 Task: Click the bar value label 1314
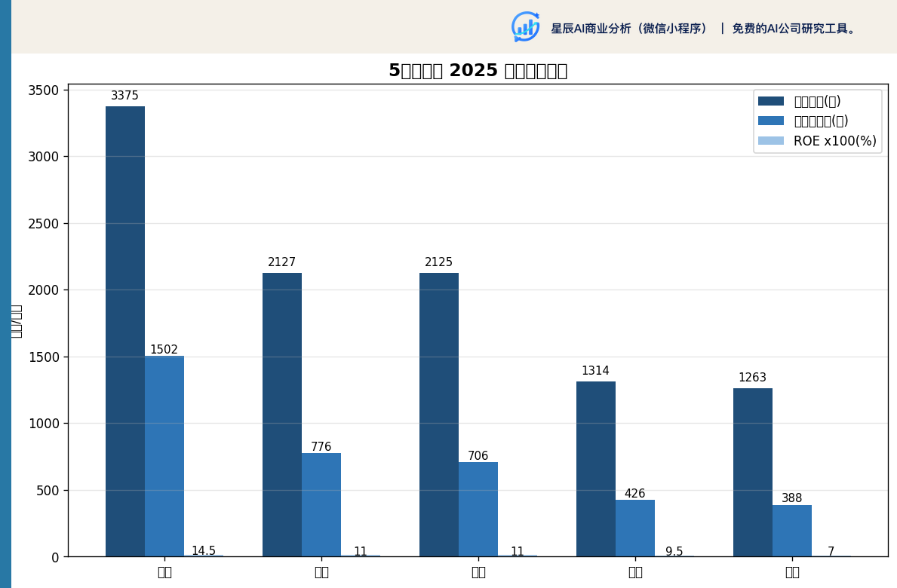(x=595, y=370)
